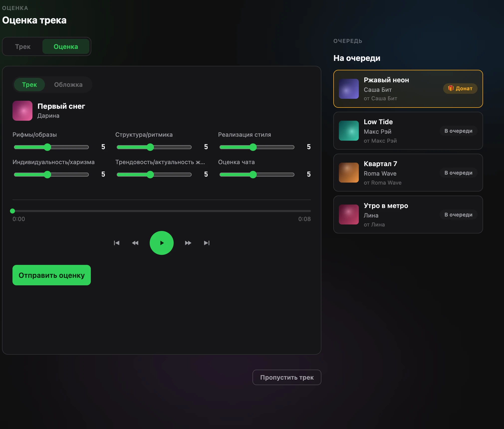The width and height of the screenshot is (504, 429).
Task: Click the end time 0:08
Action: (304, 219)
